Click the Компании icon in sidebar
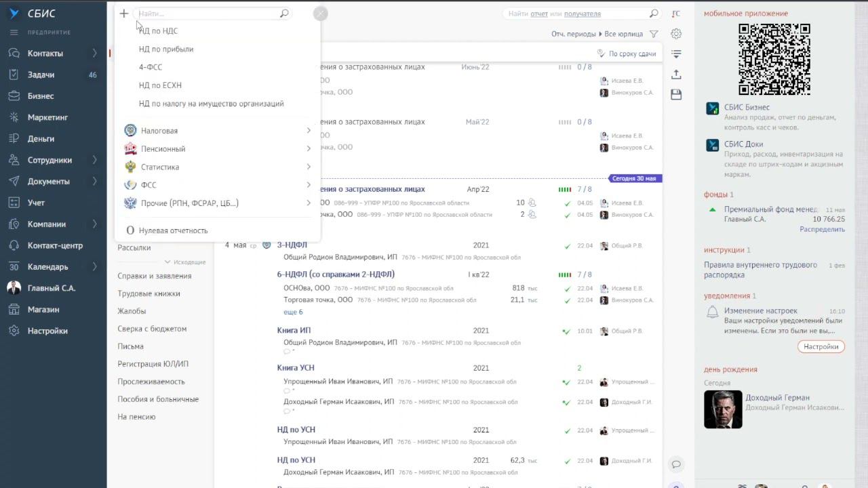Screen dimensions: 868x488 (x=14, y=224)
